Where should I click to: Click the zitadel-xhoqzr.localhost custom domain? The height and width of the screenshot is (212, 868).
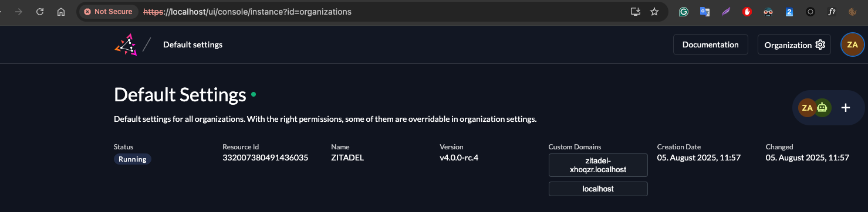click(598, 165)
